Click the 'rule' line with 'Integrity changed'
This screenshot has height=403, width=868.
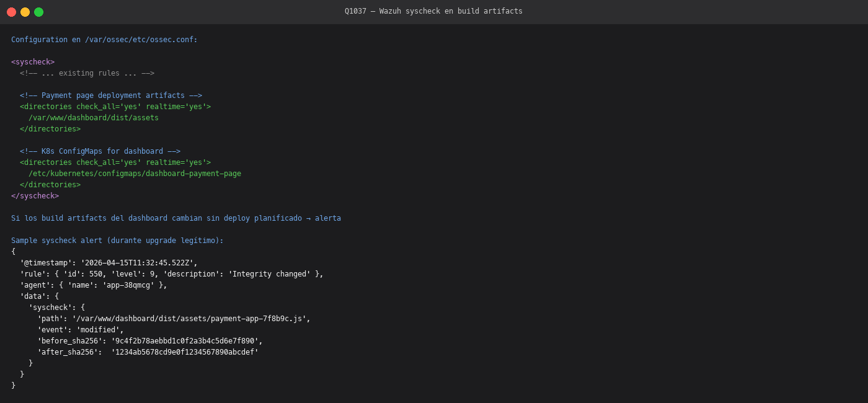click(x=172, y=274)
